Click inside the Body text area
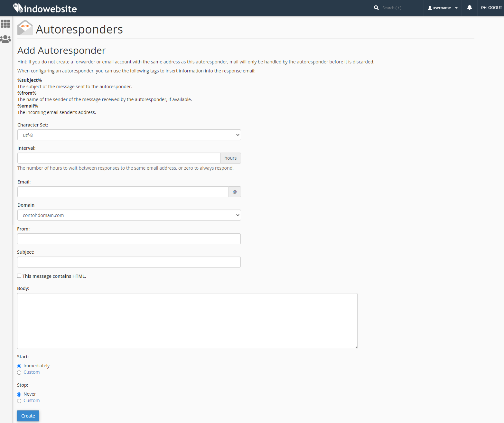The image size is (504, 423). 187,321
